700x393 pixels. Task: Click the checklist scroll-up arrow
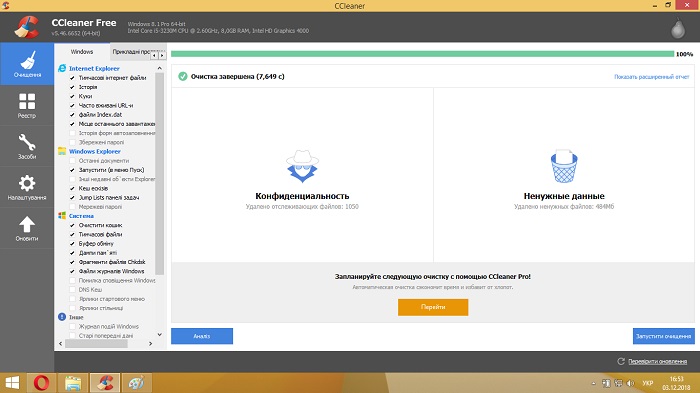[160, 68]
